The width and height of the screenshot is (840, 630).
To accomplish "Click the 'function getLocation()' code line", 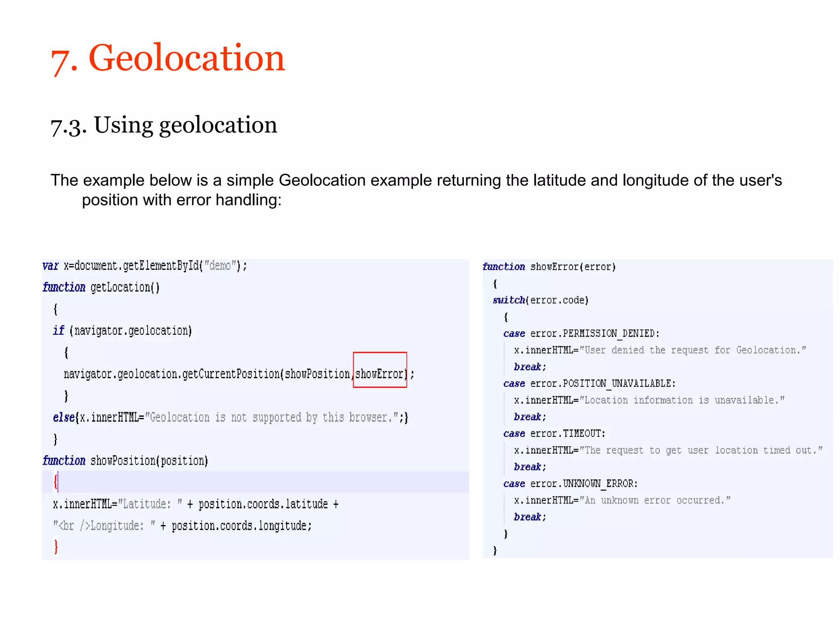I will click(101, 287).
